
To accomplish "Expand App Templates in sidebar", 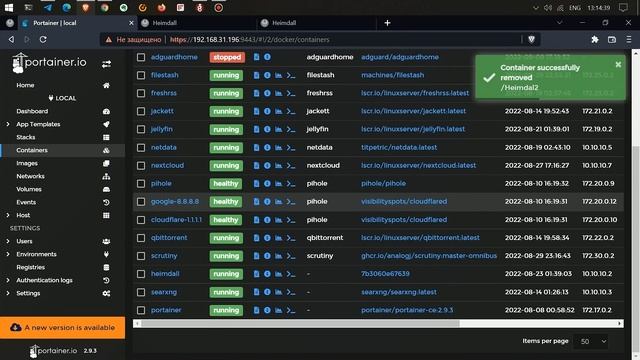I will pos(8,124).
